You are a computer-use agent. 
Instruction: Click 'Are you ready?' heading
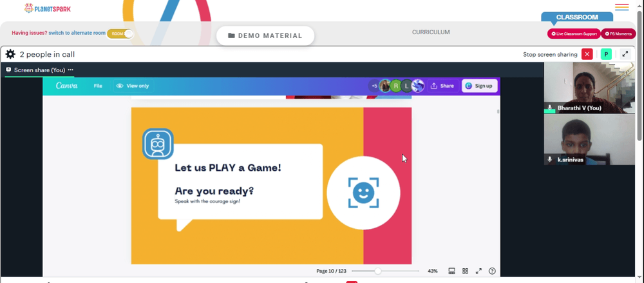click(x=214, y=191)
